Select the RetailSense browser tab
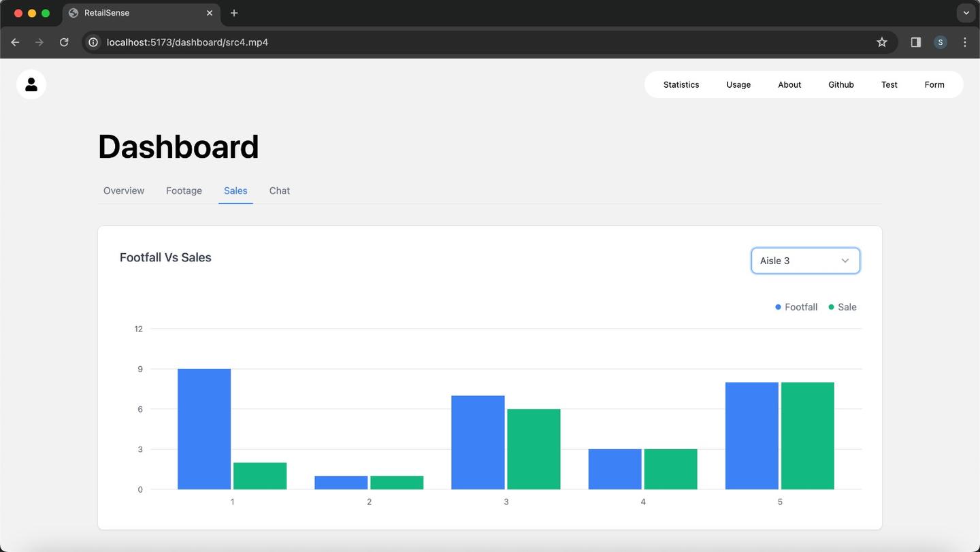This screenshot has height=552, width=980. tap(142, 13)
